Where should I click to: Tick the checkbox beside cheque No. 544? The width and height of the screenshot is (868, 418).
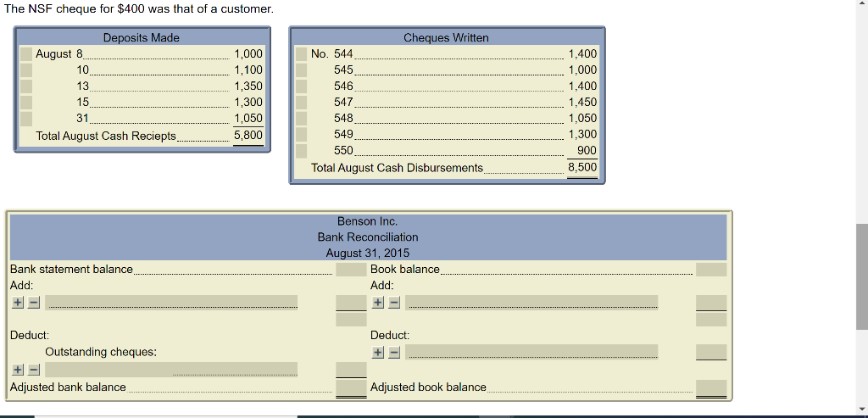pos(301,53)
